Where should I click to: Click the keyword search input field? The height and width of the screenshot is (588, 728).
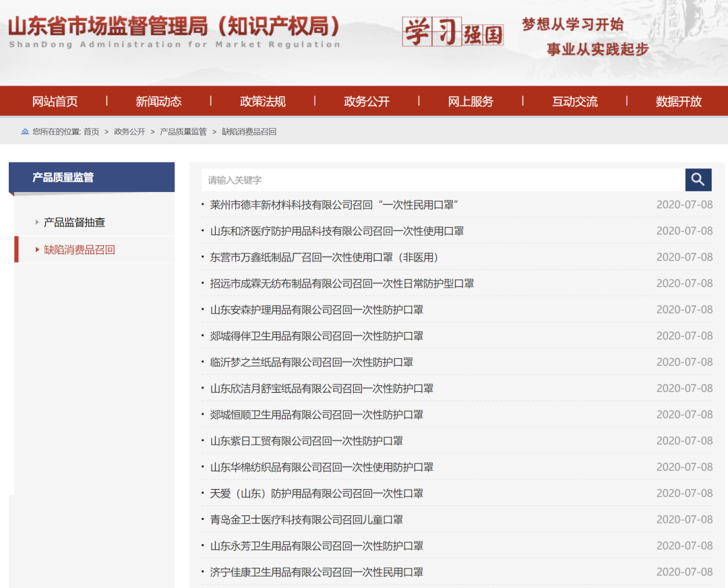[x=443, y=181]
